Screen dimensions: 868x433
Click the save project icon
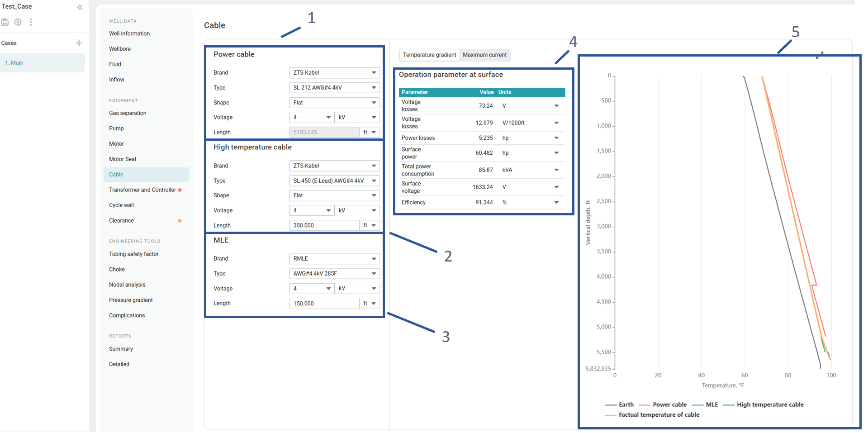[5, 22]
